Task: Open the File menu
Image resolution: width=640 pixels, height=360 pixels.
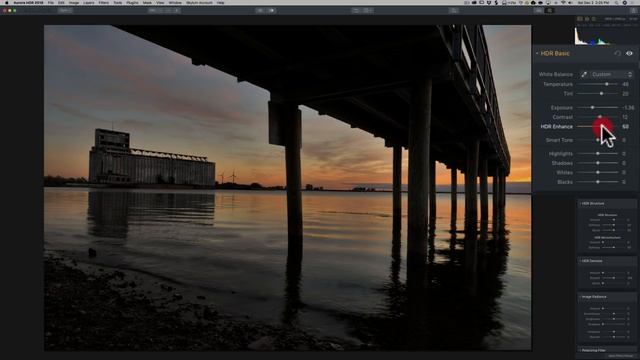Action: point(51,2)
